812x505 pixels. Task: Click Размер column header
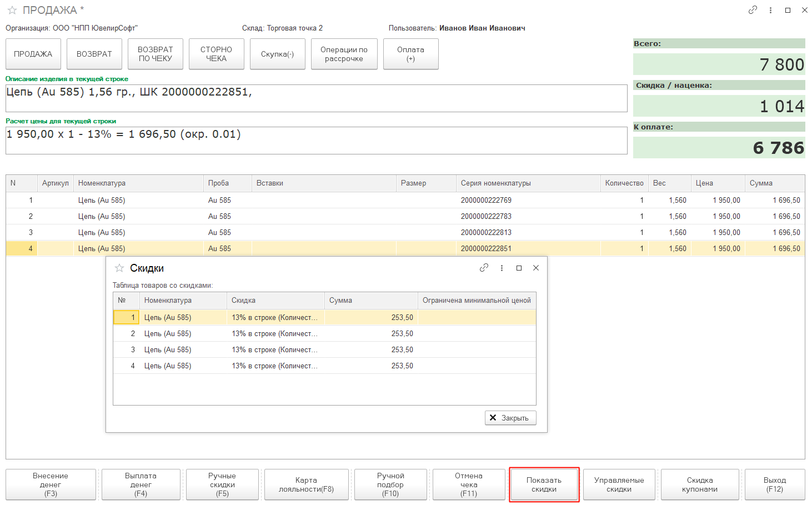click(x=426, y=183)
